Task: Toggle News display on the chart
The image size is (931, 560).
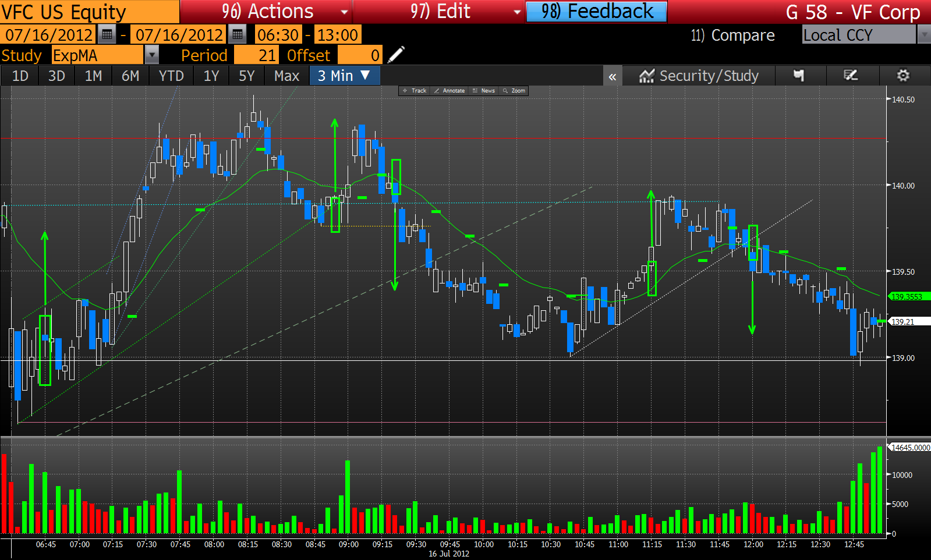Action: coord(484,91)
